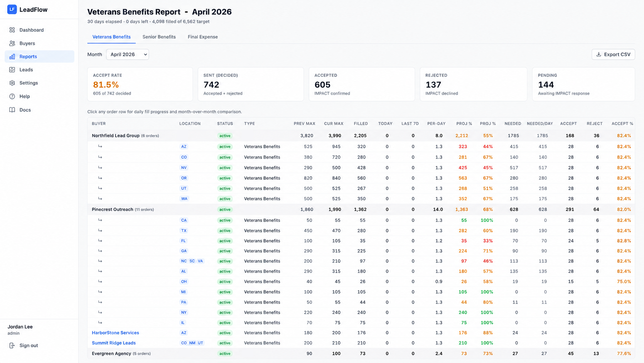Click the Docs book icon
644x363 pixels.
click(x=12, y=110)
